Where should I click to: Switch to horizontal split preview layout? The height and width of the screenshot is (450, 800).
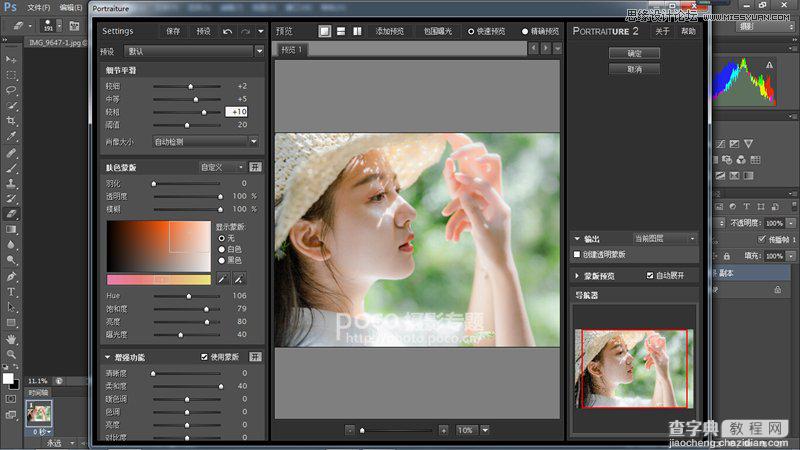(x=341, y=31)
